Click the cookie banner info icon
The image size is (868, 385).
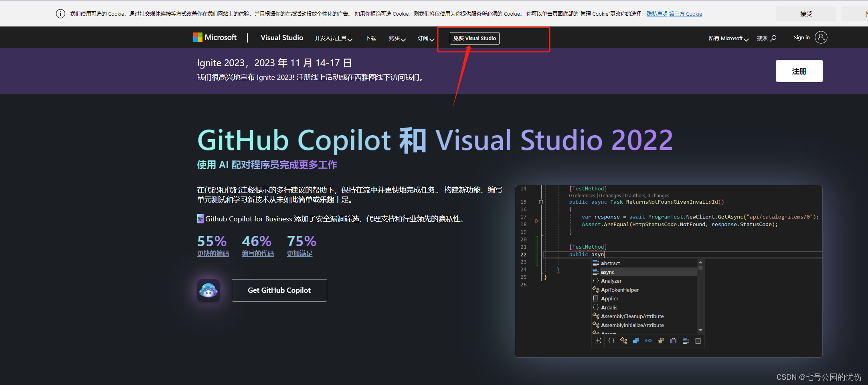61,14
